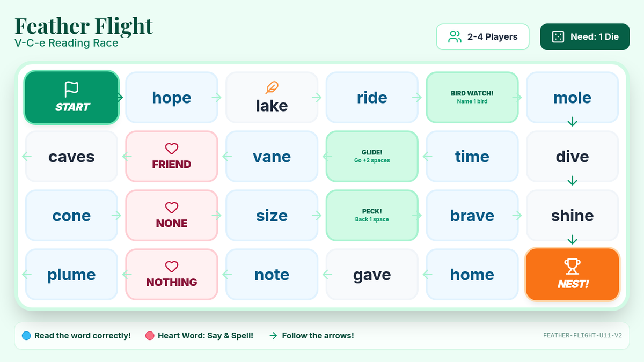Click the blue legend dot
The width and height of the screenshot is (644, 362).
pyautogui.click(x=26, y=336)
